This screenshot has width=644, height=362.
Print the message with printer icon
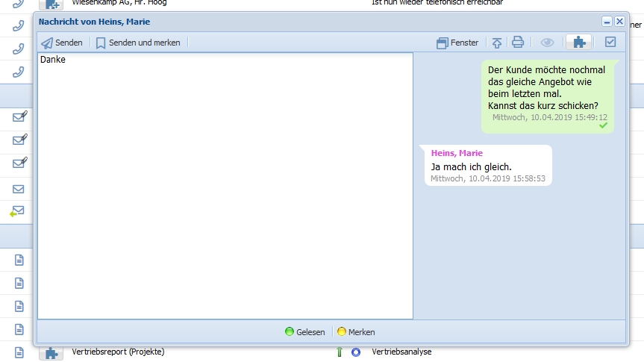[518, 43]
